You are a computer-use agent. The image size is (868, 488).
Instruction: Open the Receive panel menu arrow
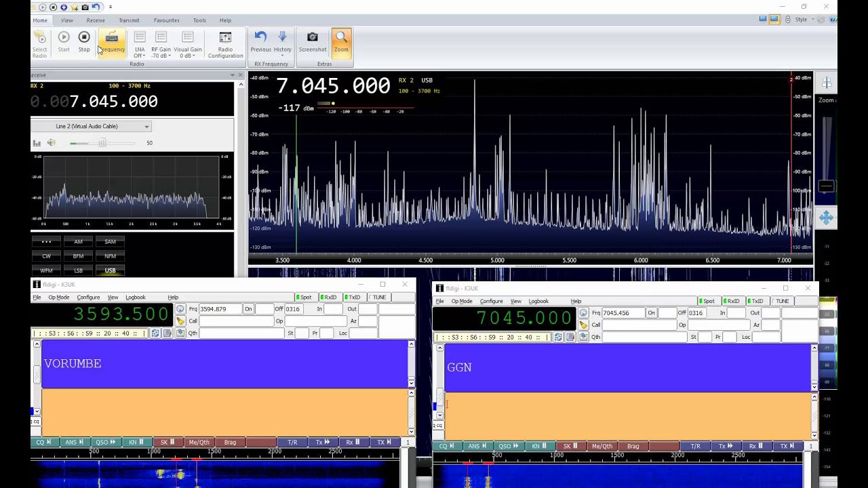pos(232,75)
